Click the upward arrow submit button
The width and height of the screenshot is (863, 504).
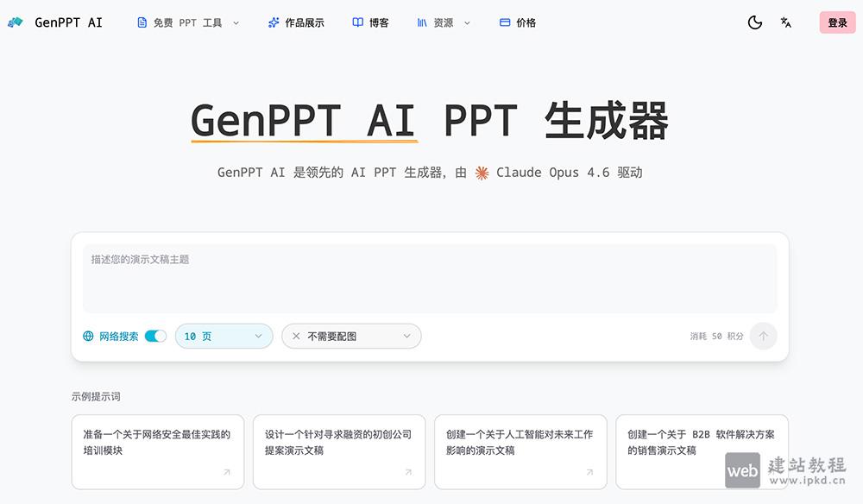(763, 336)
